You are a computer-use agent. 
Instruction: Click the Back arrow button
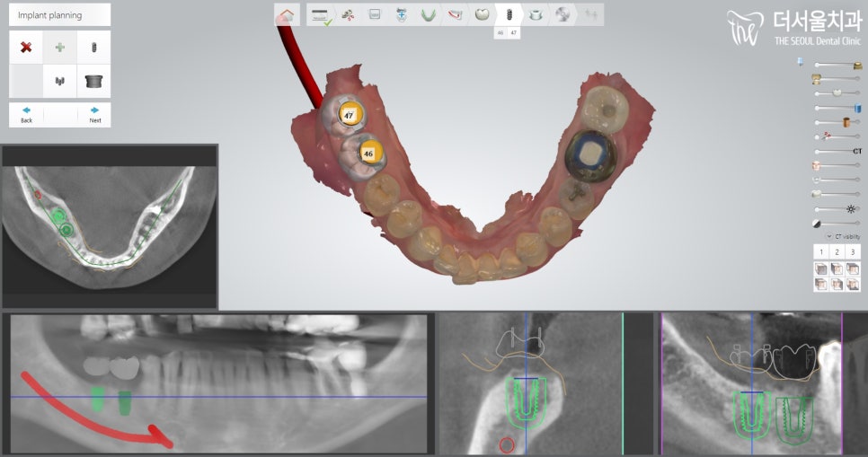[x=26, y=114]
